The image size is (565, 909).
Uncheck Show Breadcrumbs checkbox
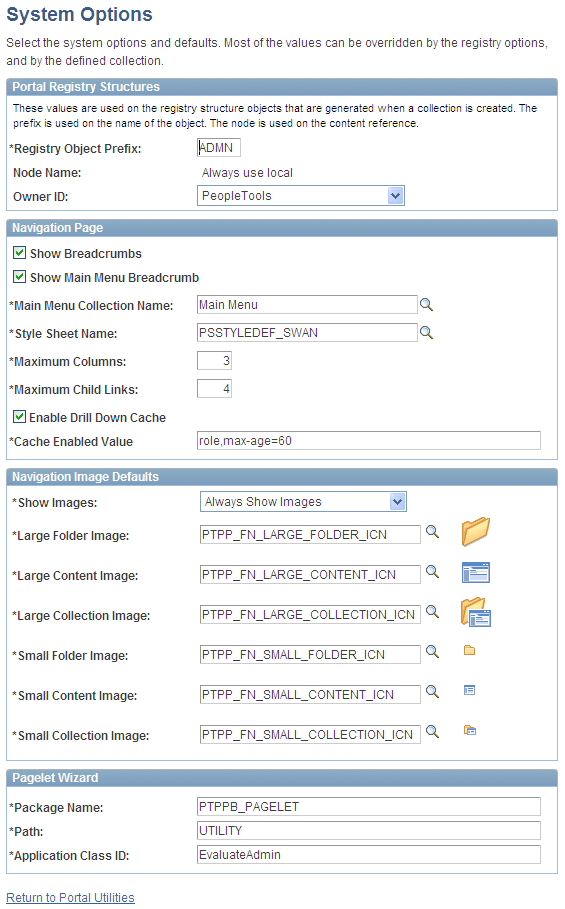pos(20,253)
